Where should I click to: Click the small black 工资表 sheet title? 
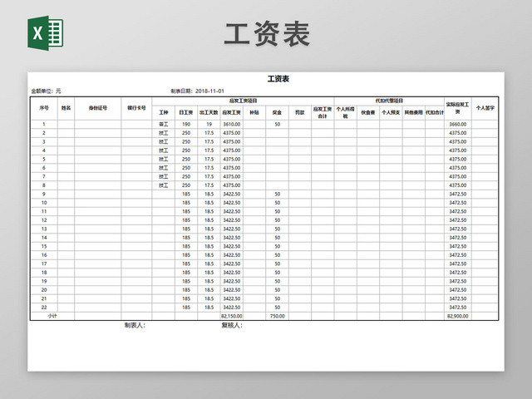coord(278,79)
